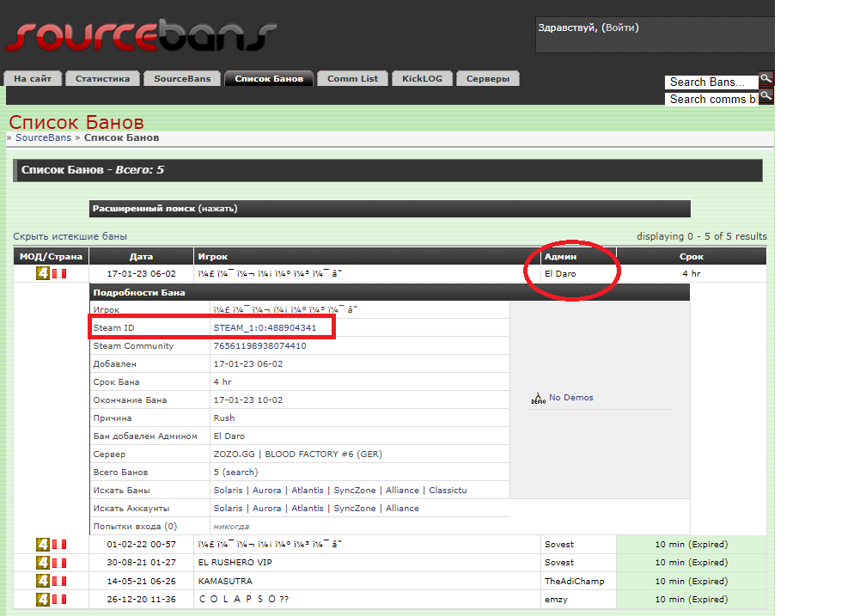This screenshot has height=616, width=866.
Task: Toggle Скрыть истекшие баны to hide expired bans
Action: pos(70,236)
